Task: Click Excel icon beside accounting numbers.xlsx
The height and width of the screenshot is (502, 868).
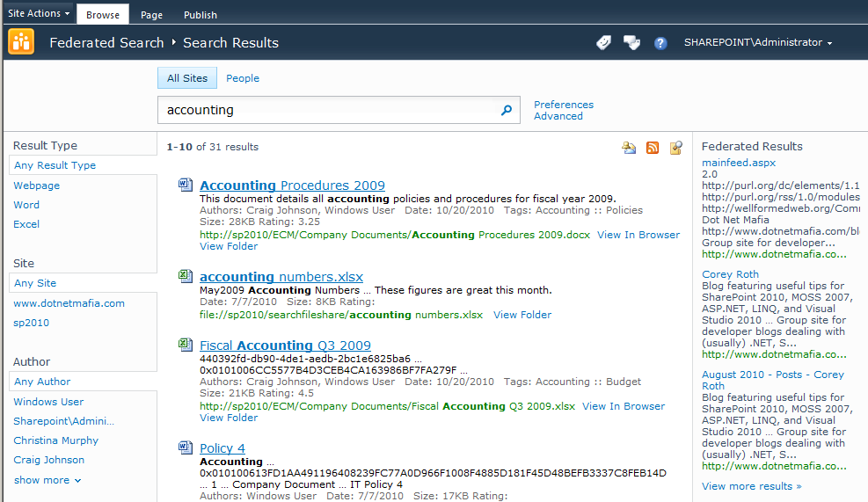Action: pyautogui.click(x=186, y=276)
